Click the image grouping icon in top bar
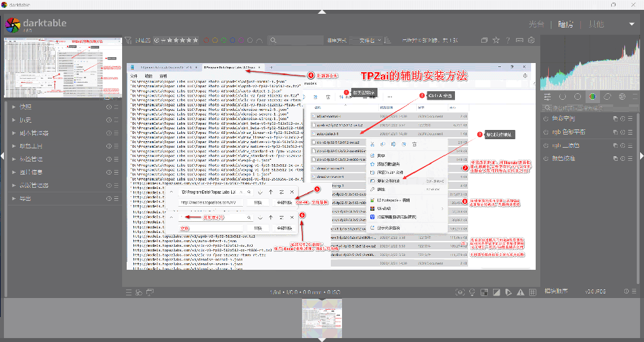 484,40
